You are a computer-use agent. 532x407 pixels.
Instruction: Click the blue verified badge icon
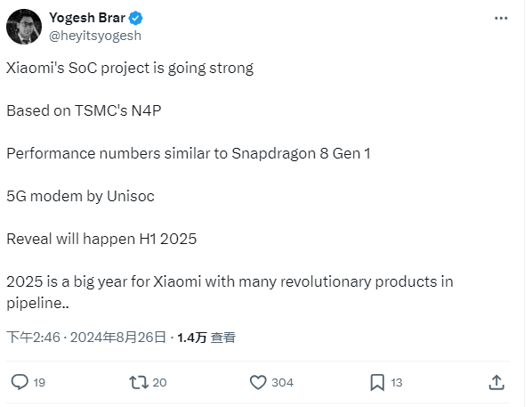coord(136,19)
